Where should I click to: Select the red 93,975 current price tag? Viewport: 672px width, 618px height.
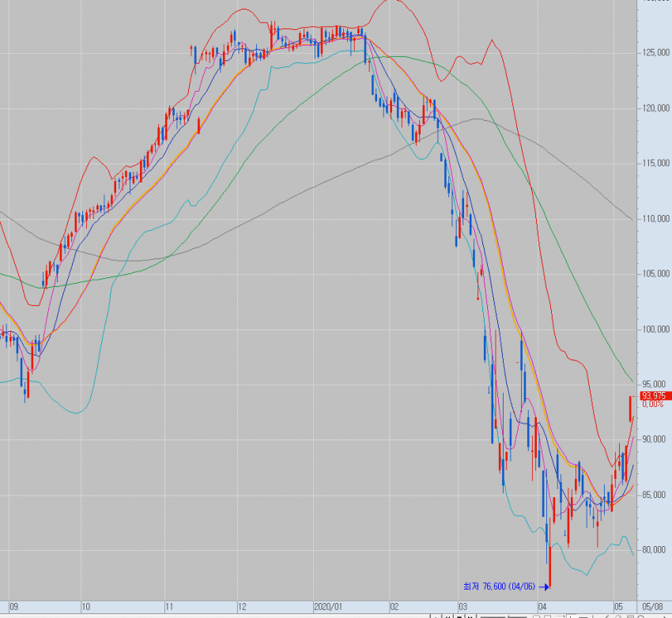tap(655, 396)
